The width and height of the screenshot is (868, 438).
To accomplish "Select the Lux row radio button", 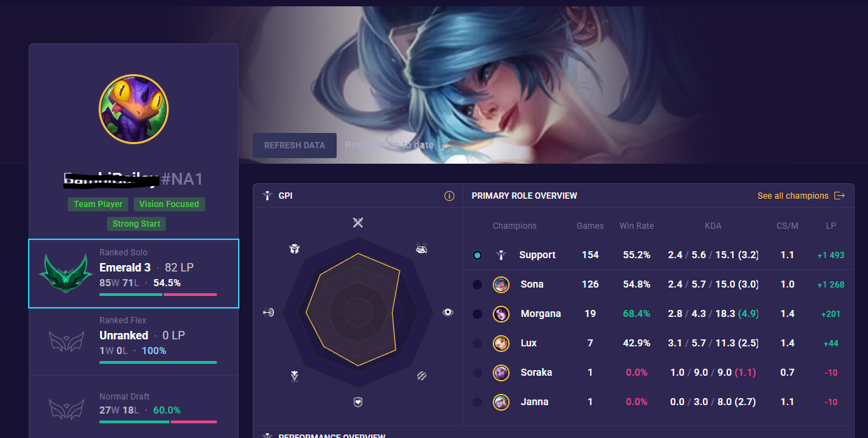I will point(477,344).
